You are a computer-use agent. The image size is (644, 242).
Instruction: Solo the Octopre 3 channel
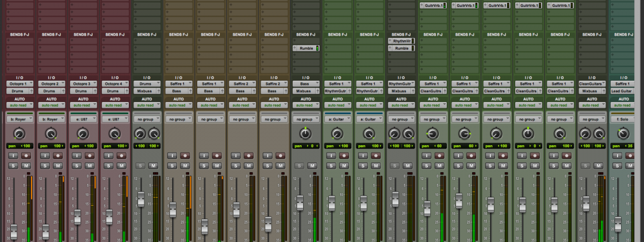(x=78, y=166)
